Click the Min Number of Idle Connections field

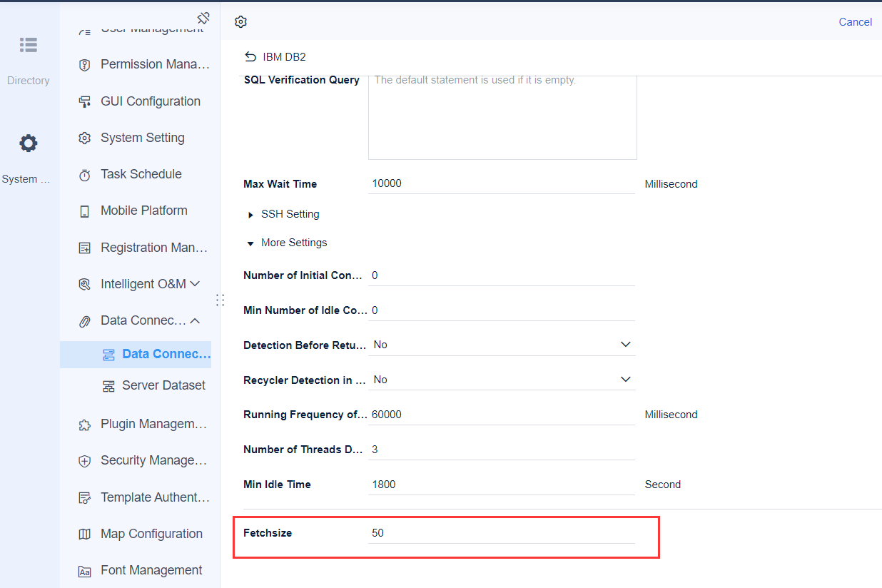(x=502, y=310)
